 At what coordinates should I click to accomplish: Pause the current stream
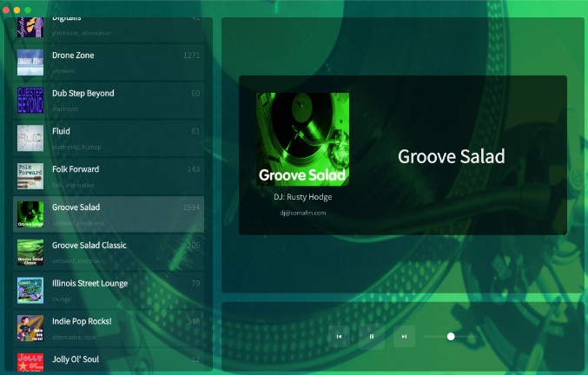coord(371,336)
